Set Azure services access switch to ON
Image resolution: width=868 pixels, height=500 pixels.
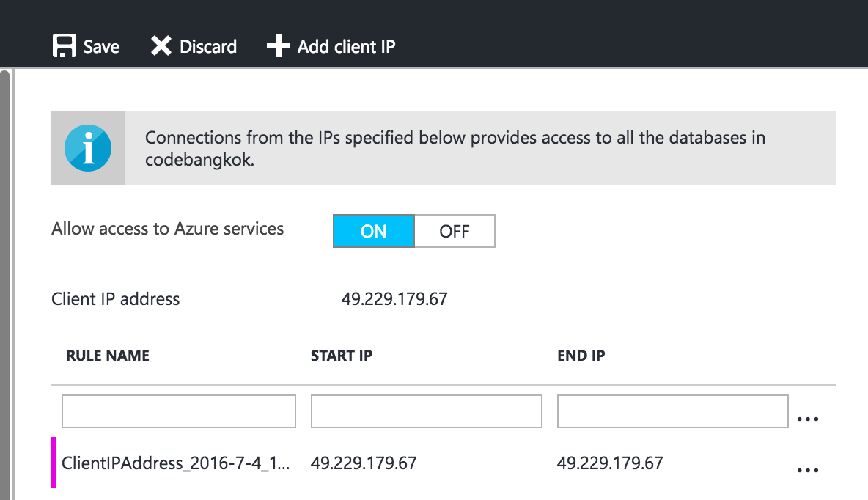(x=374, y=231)
